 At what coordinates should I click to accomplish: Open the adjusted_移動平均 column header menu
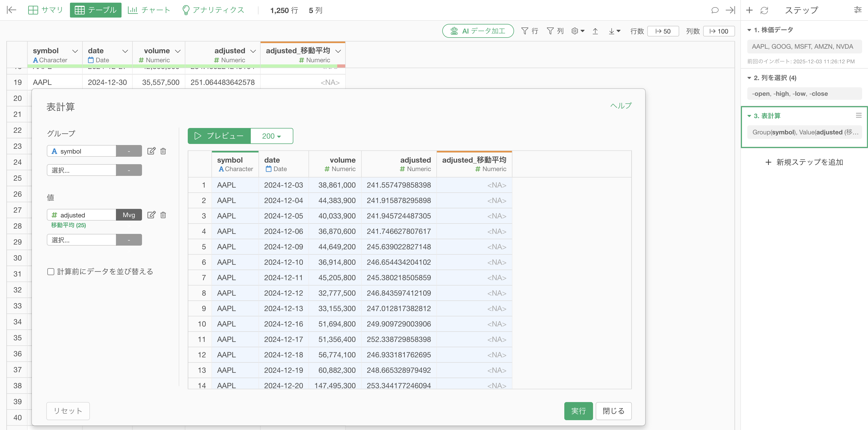[x=338, y=51]
